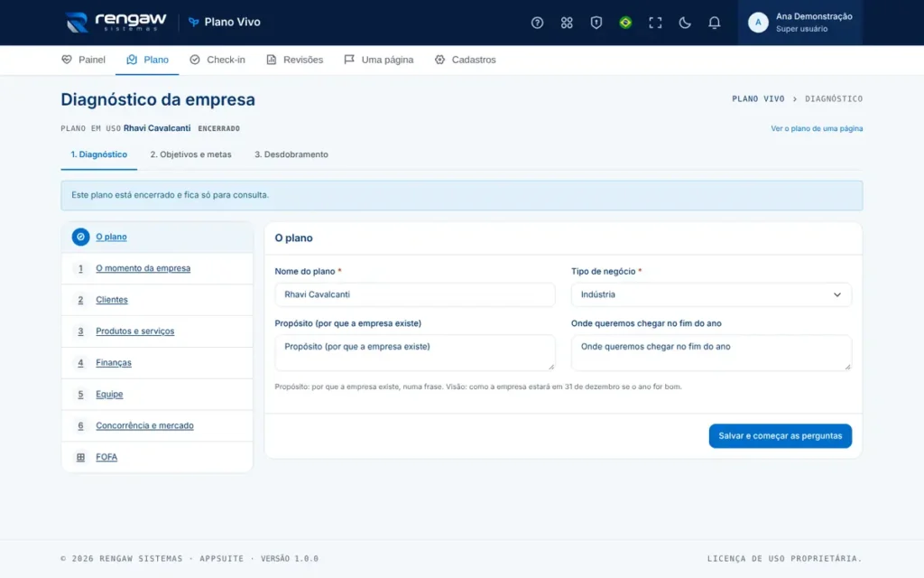Click the VERSÃO 1.0.0 footer text

pyautogui.click(x=290, y=558)
